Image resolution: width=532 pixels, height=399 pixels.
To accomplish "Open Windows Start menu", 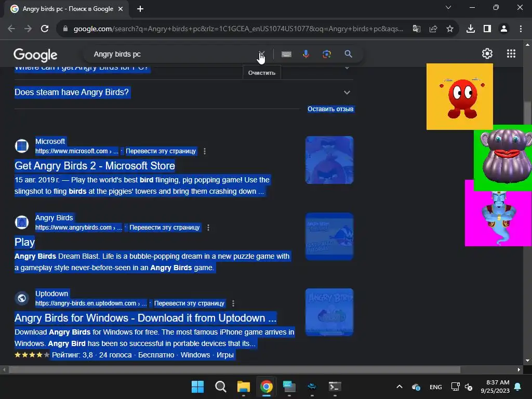I will (x=197, y=387).
